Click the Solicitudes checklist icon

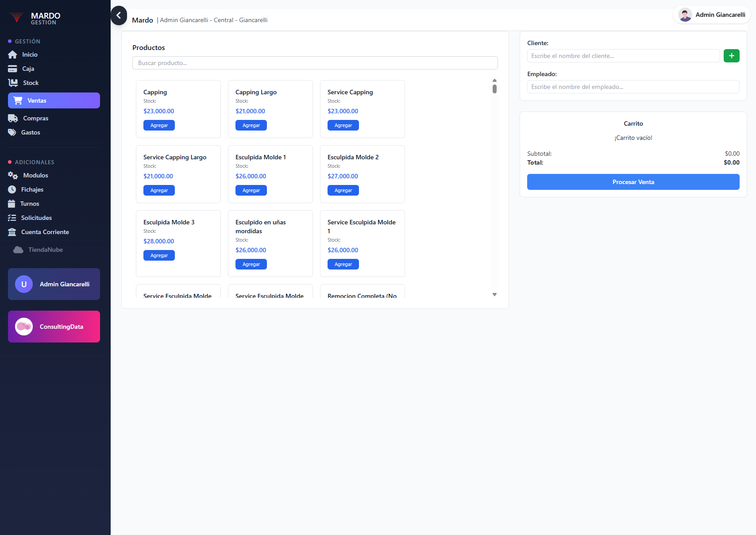click(x=12, y=218)
